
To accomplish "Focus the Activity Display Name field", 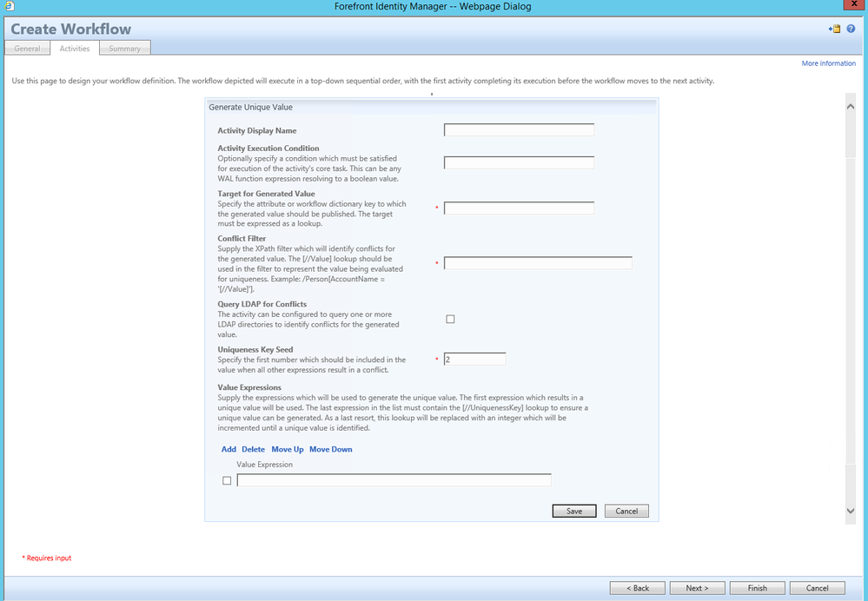I will (519, 130).
